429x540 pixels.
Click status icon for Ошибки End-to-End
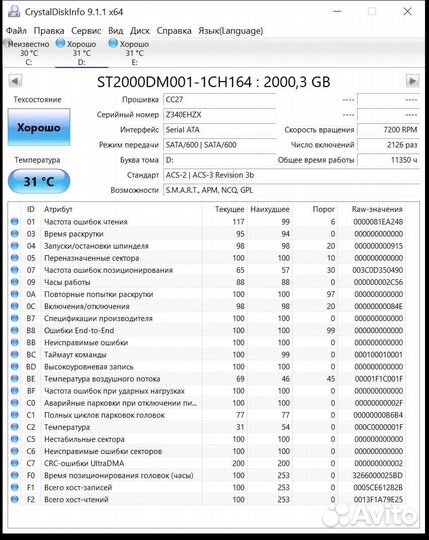(15, 330)
